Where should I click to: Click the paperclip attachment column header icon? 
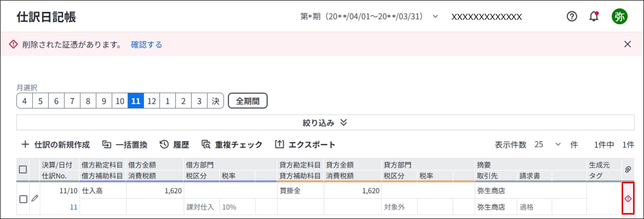coord(628,169)
